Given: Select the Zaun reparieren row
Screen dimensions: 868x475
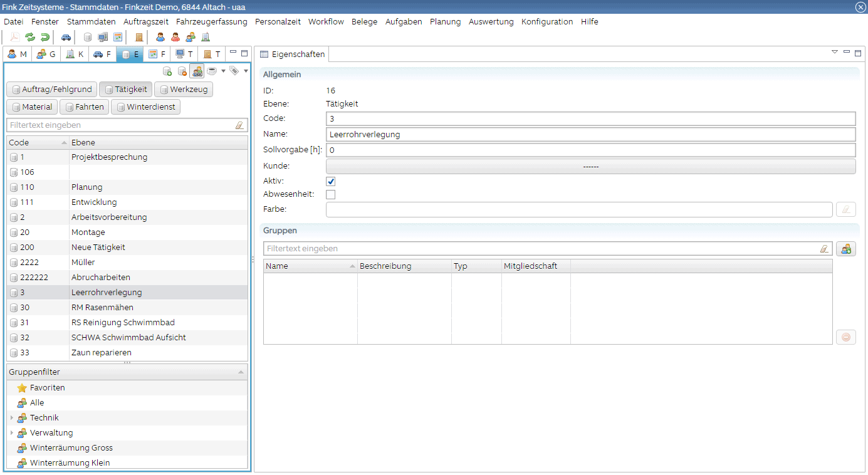Looking at the screenshot, I should [x=127, y=353].
